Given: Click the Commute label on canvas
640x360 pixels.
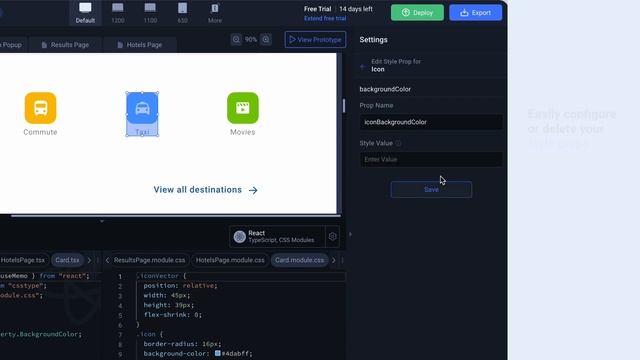Looking at the screenshot, I should [40, 132].
